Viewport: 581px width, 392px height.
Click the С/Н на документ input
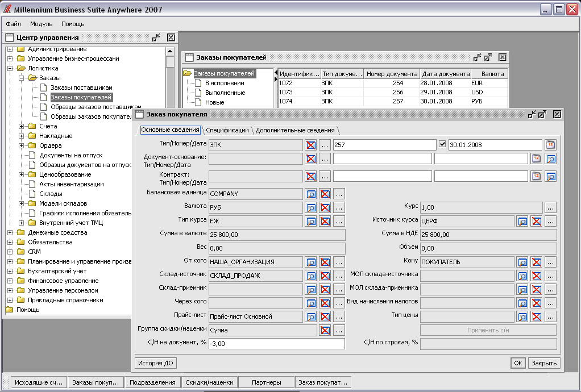coord(277,344)
